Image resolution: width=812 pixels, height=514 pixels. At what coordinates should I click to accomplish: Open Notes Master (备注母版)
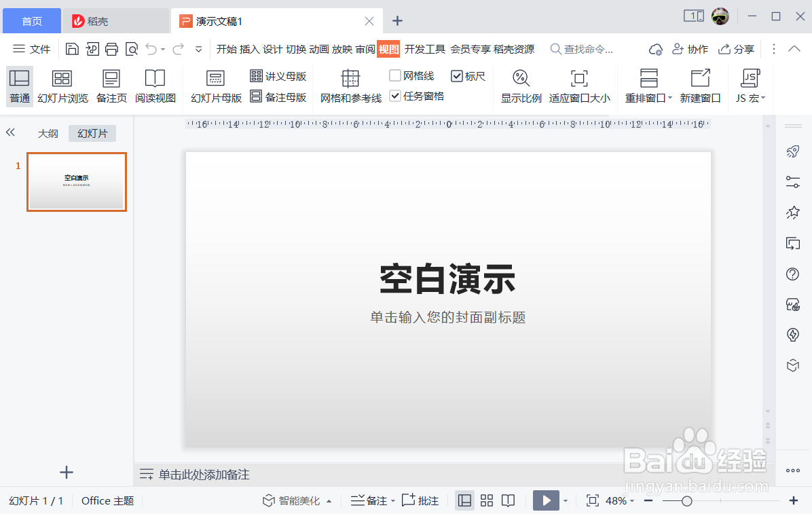coord(278,96)
